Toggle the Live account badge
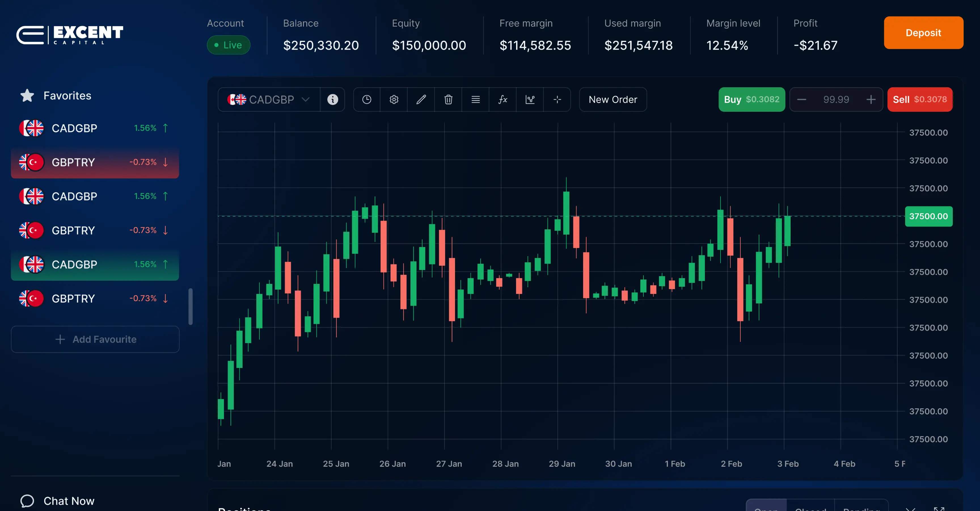Image resolution: width=980 pixels, height=511 pixels. pyautogui.click(x=228, y=45)
